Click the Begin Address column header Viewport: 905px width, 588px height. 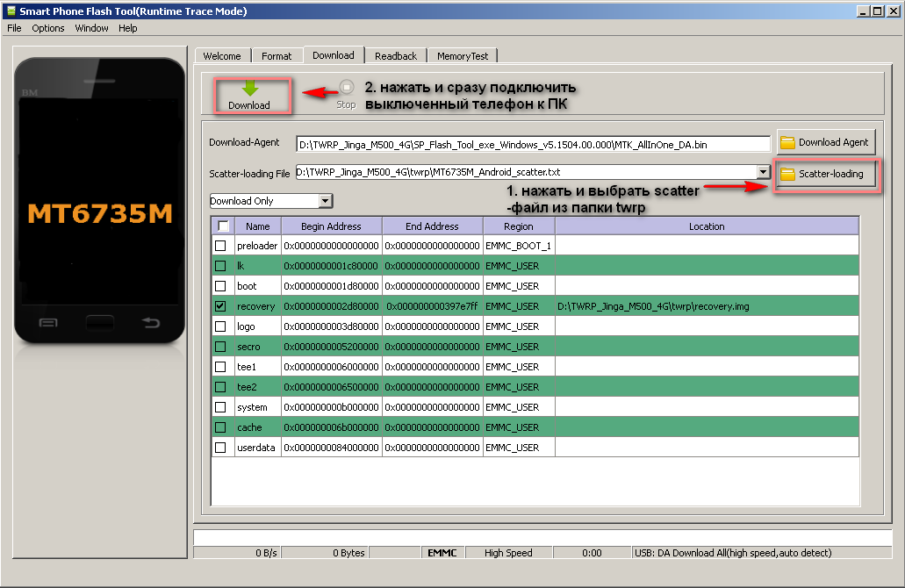330,226
